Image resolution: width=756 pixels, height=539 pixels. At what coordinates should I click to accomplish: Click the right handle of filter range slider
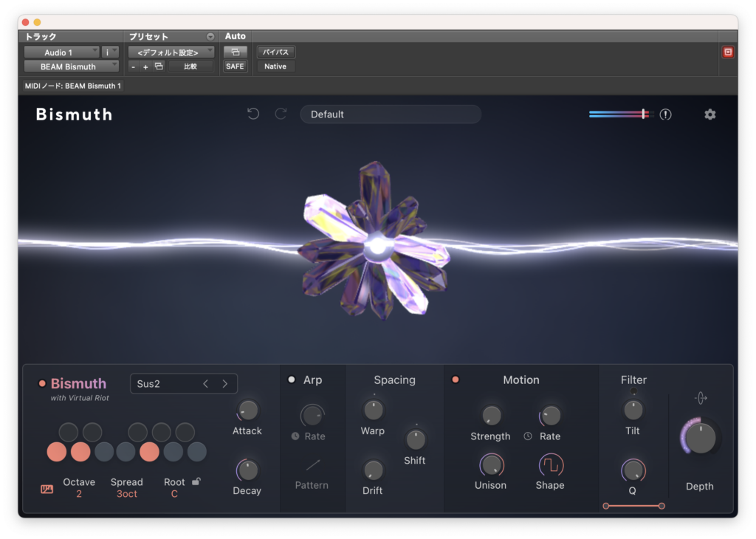click(x=661, y=506)
